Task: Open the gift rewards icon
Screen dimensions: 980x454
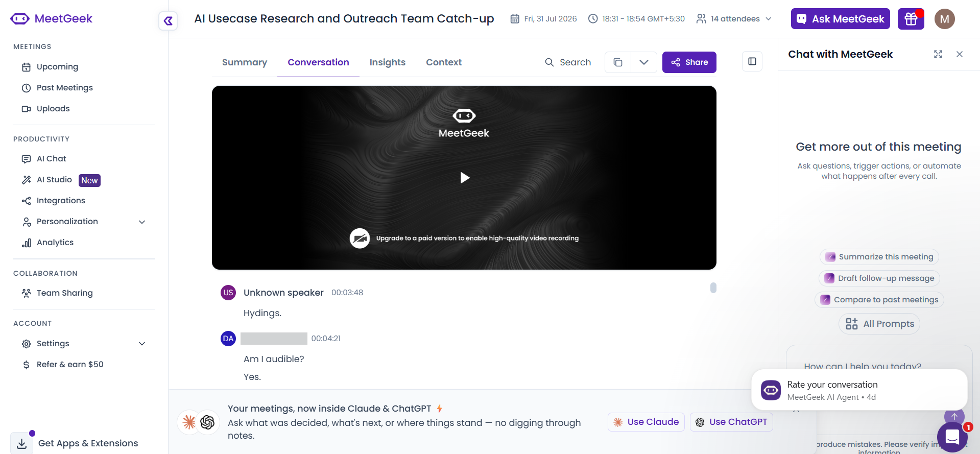Action: point(911,19)
